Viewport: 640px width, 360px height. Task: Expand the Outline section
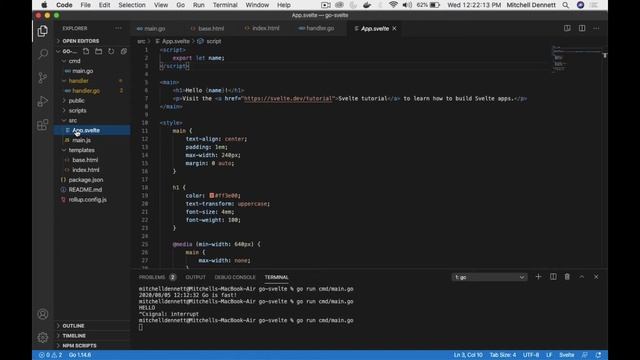click(x=73, y=326)
